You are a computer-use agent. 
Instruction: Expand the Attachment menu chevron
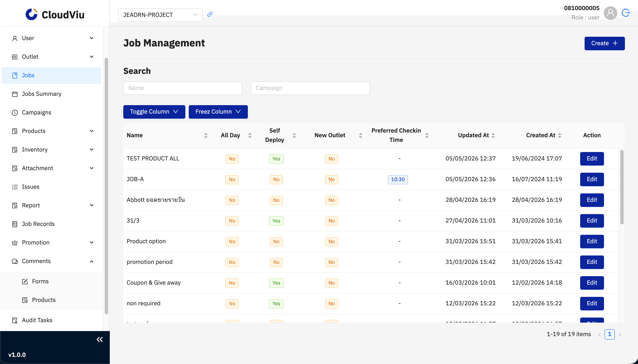tap(92, 168)
